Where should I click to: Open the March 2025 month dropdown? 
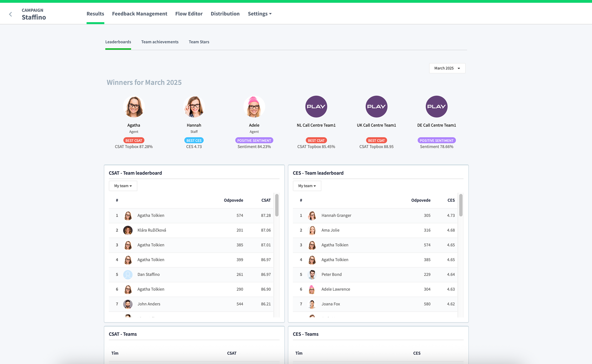[x=447, y=68]
